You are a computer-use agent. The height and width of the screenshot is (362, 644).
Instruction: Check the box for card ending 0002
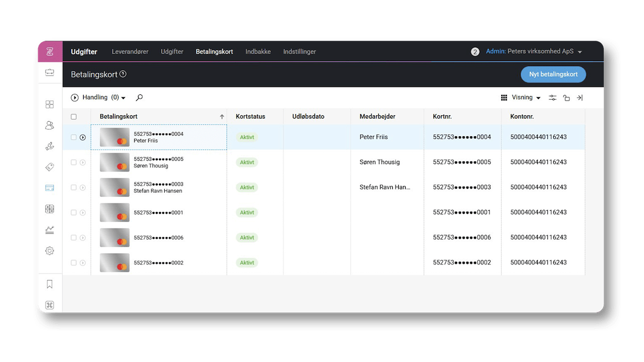pyautogui.click(x=74, y=263)
